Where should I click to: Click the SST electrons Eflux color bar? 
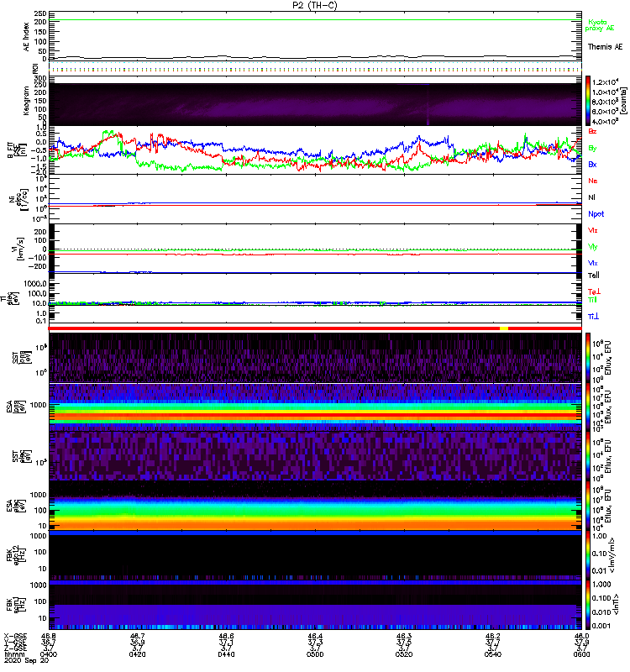coord(588,455)
